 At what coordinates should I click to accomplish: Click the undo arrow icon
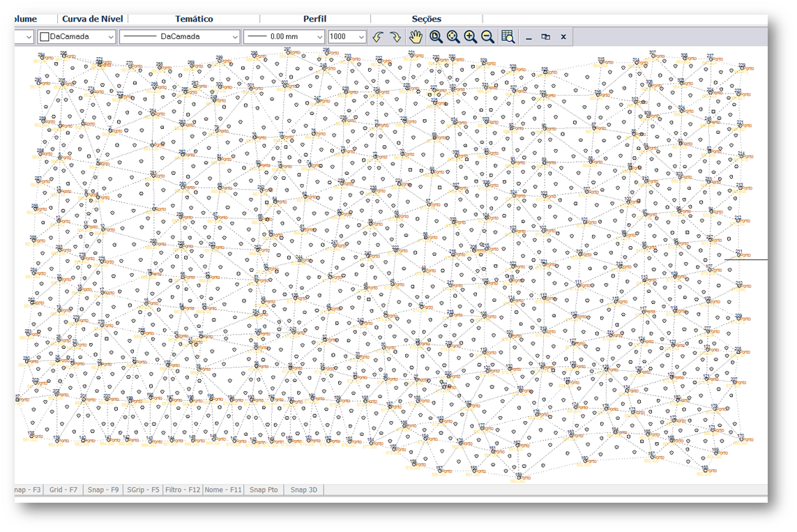[378, 37]
